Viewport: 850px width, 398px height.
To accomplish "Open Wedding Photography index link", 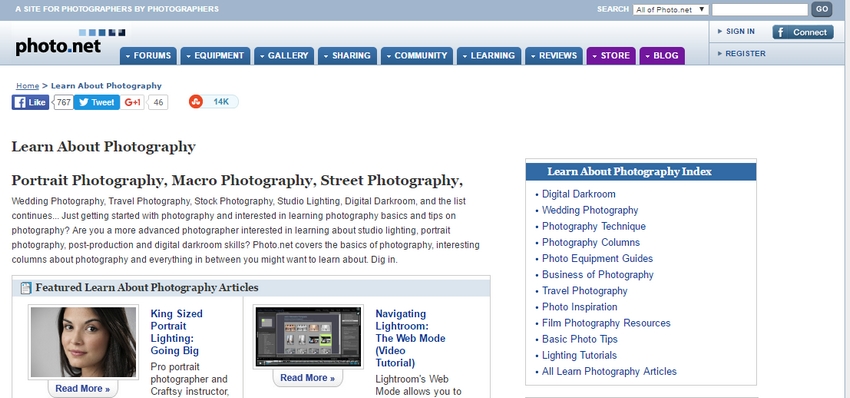I will (x=590, y=210).
